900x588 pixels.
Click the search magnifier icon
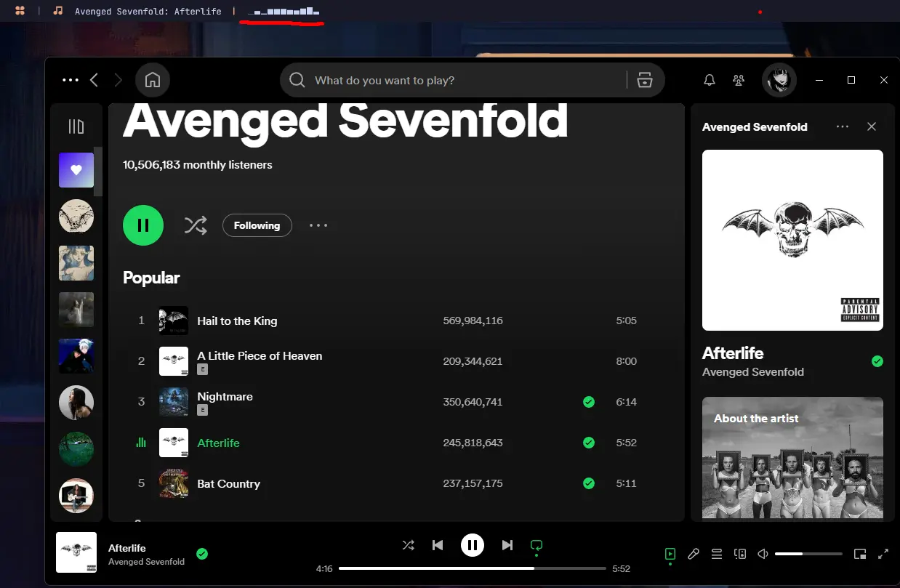click(x=297, y=80)
